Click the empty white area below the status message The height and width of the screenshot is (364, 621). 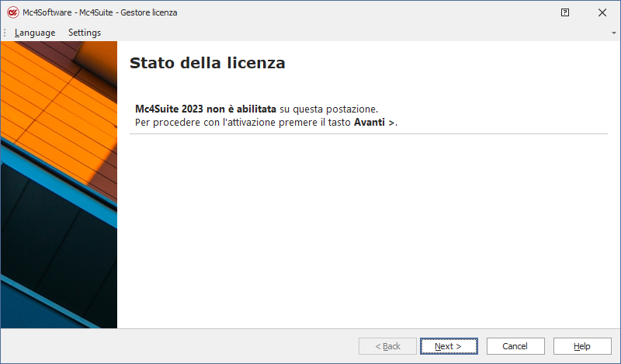(368, 233)
